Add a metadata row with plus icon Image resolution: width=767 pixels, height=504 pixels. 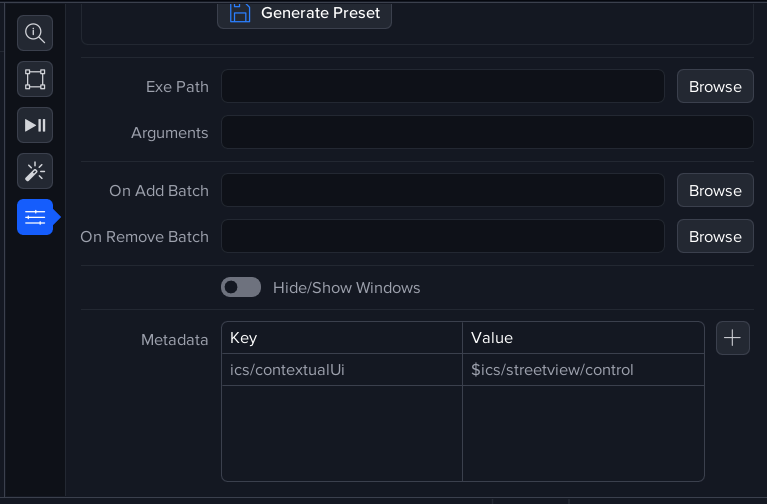(x=733, y=338)
